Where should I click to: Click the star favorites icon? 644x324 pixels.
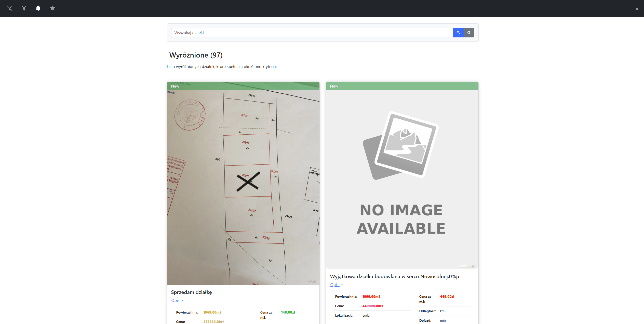(x=52, y=8)
